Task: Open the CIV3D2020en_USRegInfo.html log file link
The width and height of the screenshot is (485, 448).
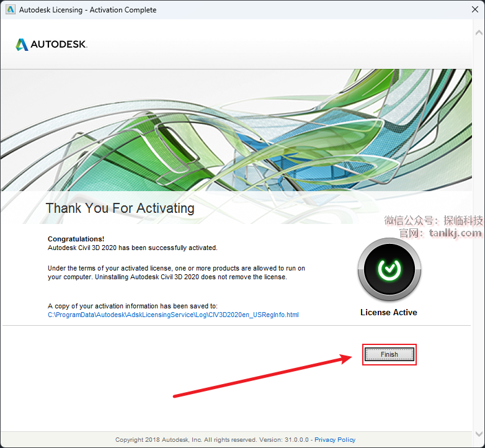Action: click(x=173, y=315)
